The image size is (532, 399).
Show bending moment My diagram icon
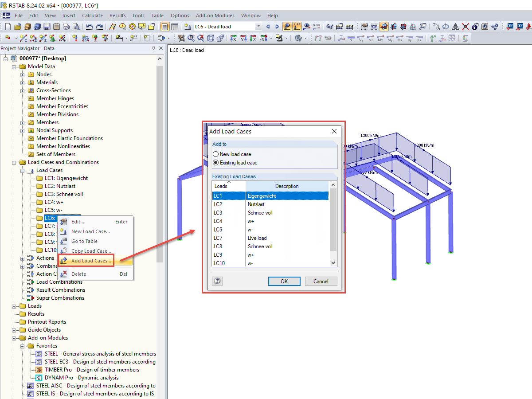[390, 38]
